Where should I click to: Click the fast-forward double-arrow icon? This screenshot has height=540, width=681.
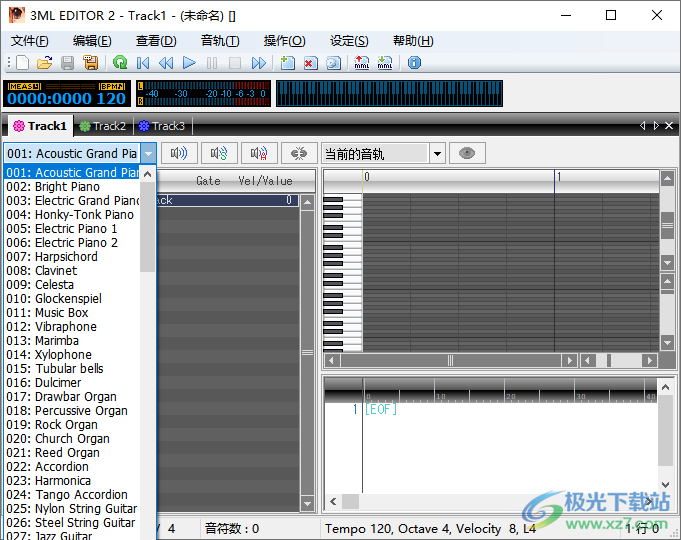pos(258,63)
